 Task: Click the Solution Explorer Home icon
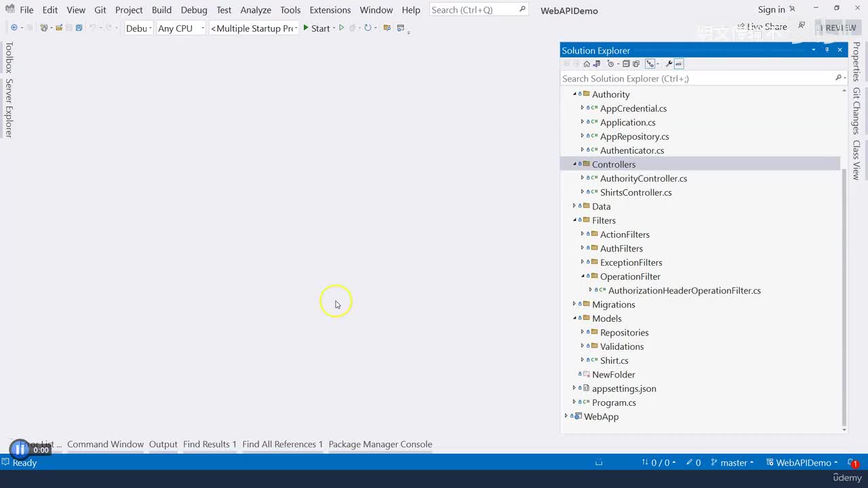tap(587, 64)
